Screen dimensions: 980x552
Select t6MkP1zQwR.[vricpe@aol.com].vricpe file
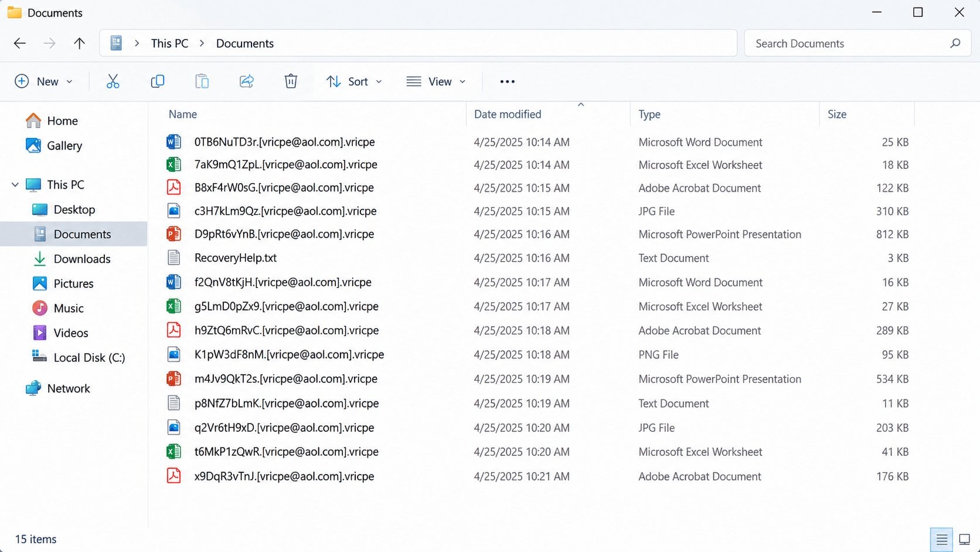click(287, 452)
